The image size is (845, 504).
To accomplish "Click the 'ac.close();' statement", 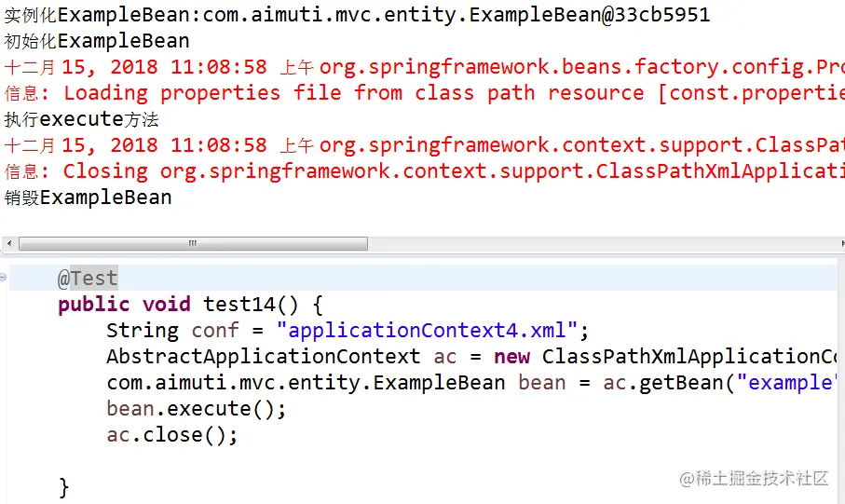I will [x=172, y=434].
